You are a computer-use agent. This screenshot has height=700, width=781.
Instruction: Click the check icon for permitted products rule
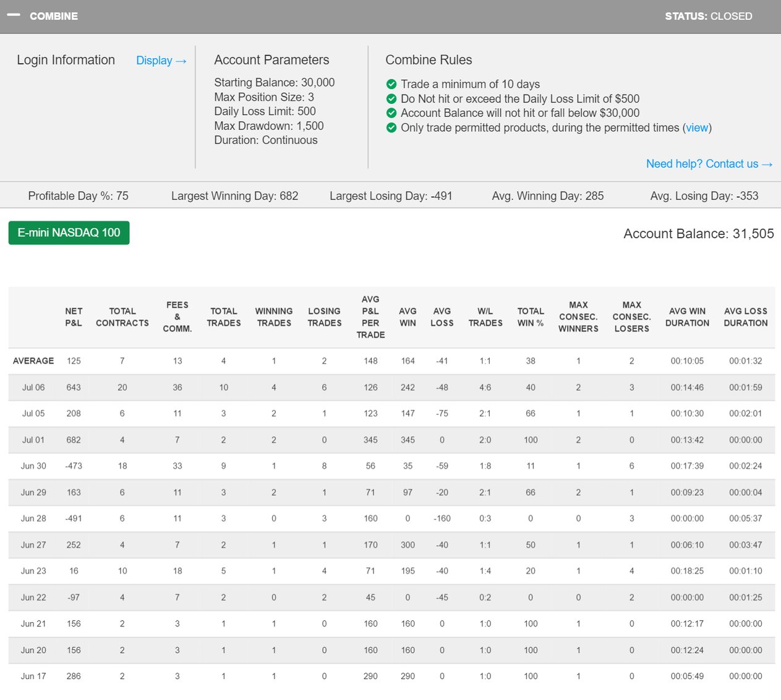point(391,128)
